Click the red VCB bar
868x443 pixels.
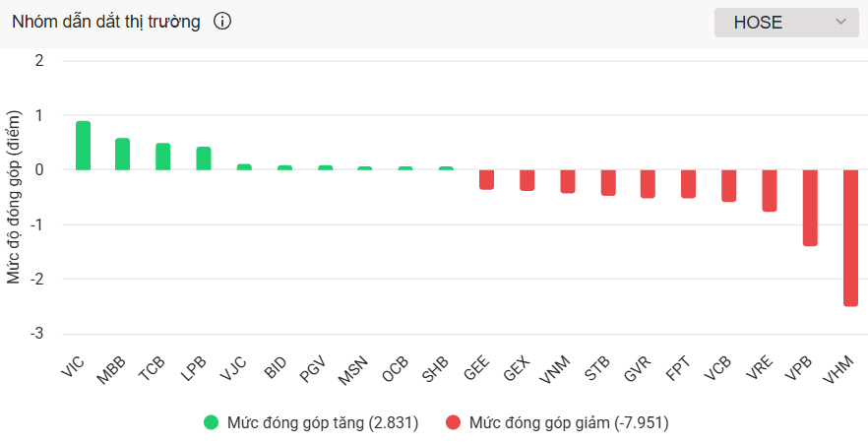729,185
